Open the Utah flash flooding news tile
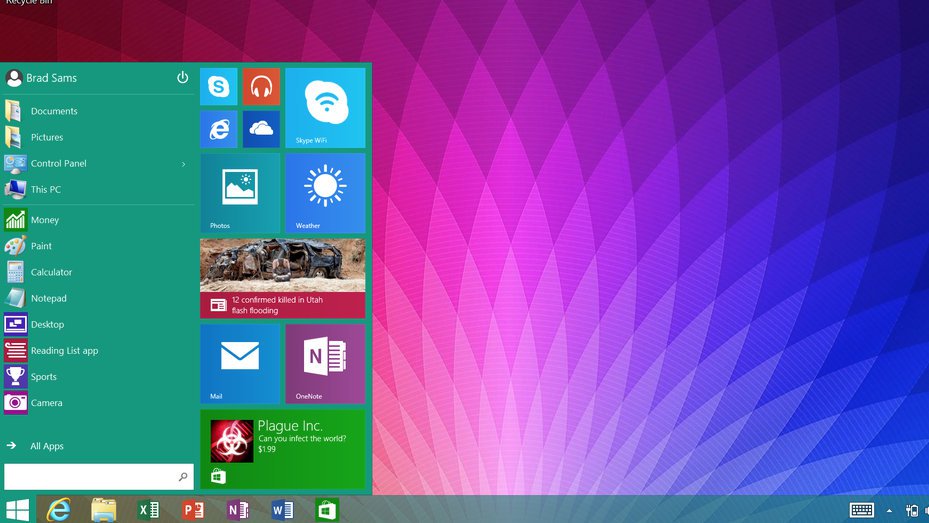 (282, 278)
